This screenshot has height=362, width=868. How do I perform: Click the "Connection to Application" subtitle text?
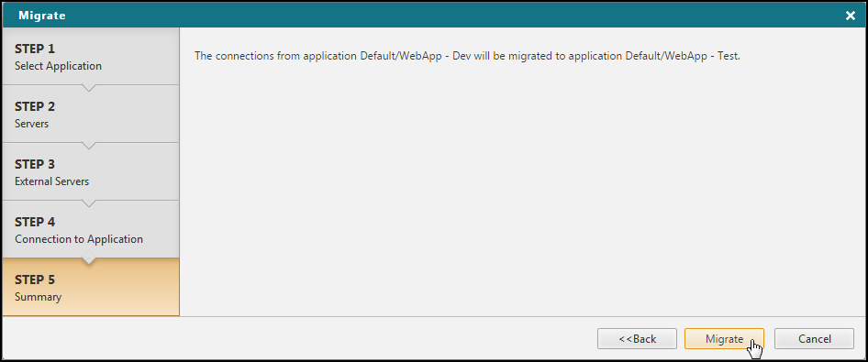[79, 239]
